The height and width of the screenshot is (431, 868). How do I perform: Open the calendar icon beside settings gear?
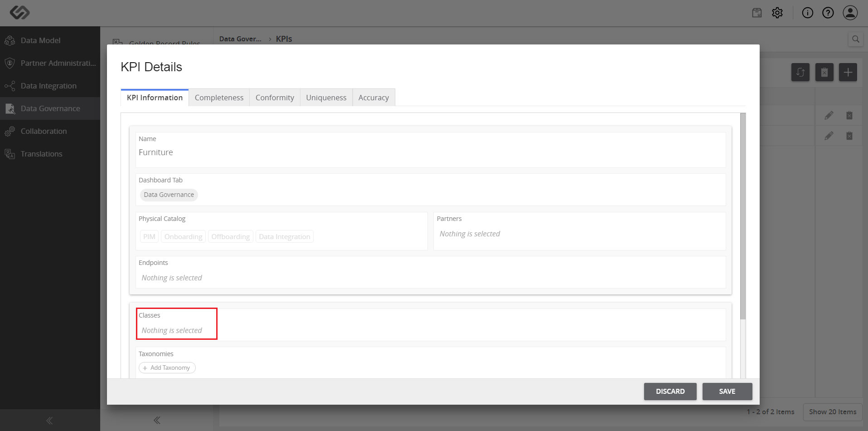point(757,13)
